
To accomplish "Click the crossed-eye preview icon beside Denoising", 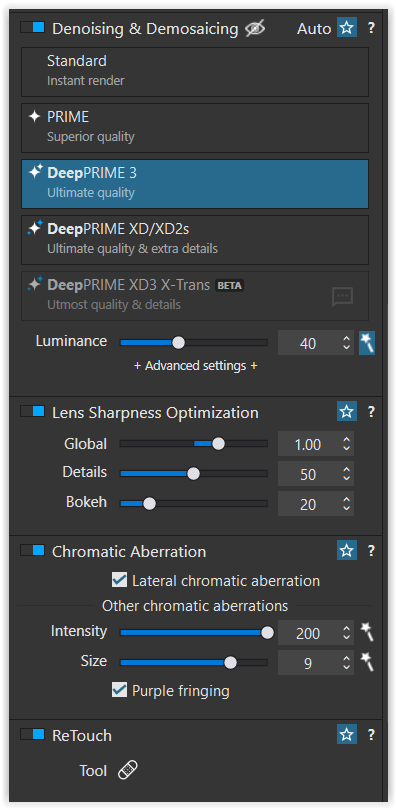I will [x=255, y=28].
